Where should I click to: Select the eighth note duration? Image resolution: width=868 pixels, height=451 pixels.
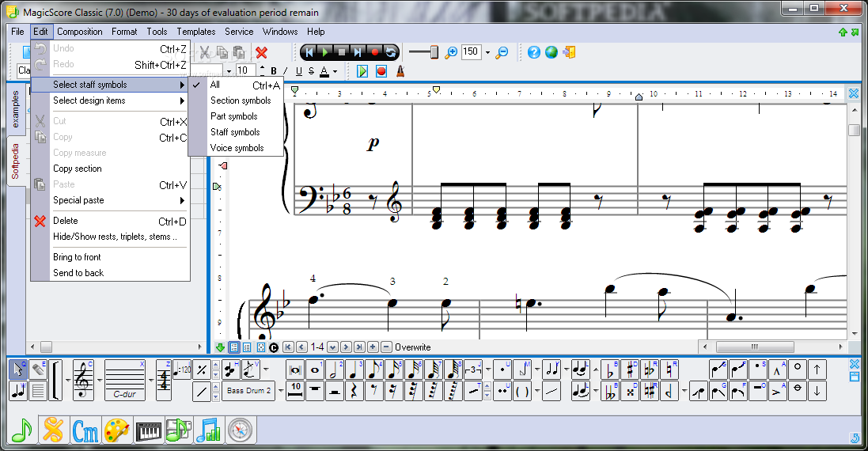(x=373, y=370)
